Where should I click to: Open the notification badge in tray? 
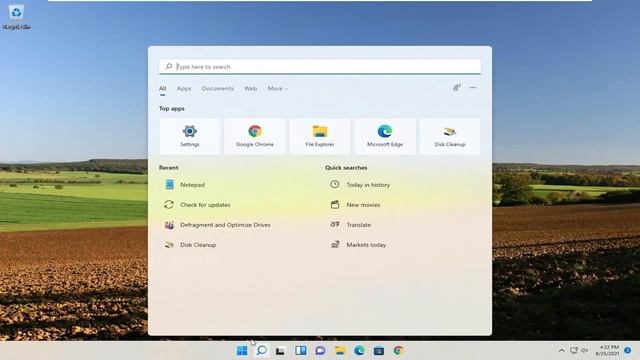628,351
